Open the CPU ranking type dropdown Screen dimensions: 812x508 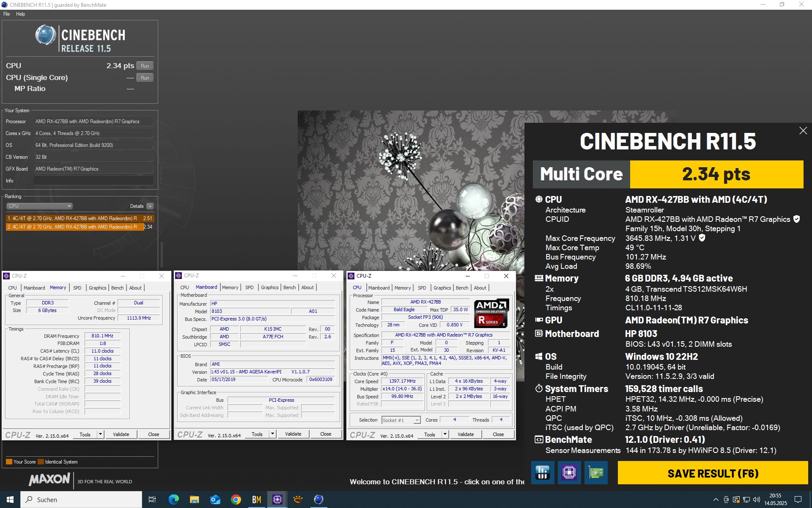click(39, 206)
